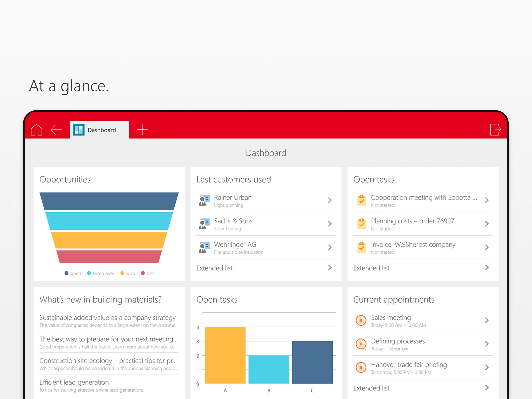This screenshot has height=399, width=532.
Task: Click the back arrow navigation icon
Action: [x=56, y=129]
